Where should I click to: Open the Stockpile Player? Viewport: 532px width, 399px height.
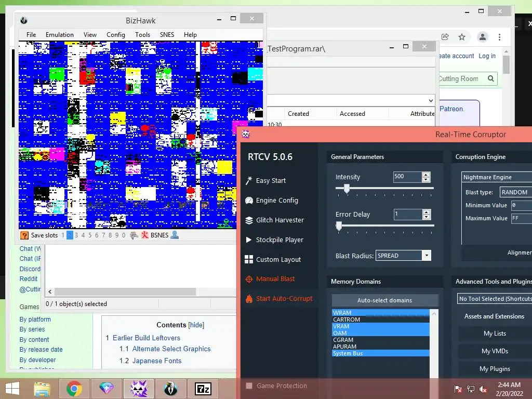(274, 240)
